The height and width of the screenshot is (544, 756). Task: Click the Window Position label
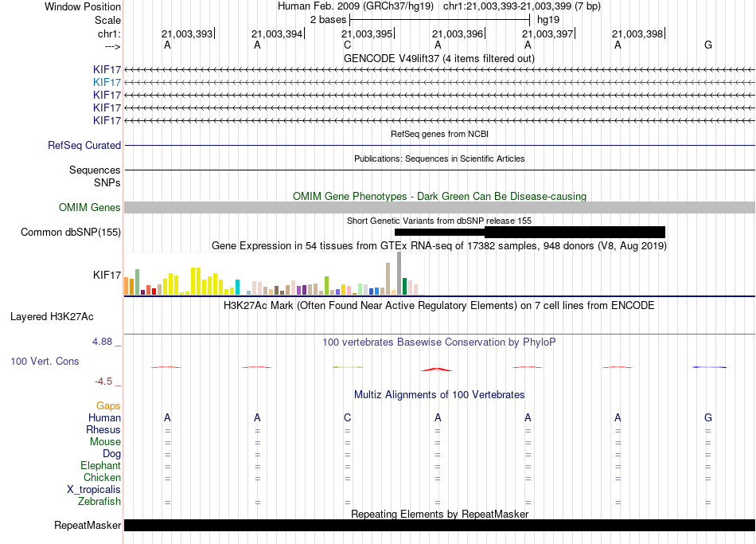click(83, 6)
